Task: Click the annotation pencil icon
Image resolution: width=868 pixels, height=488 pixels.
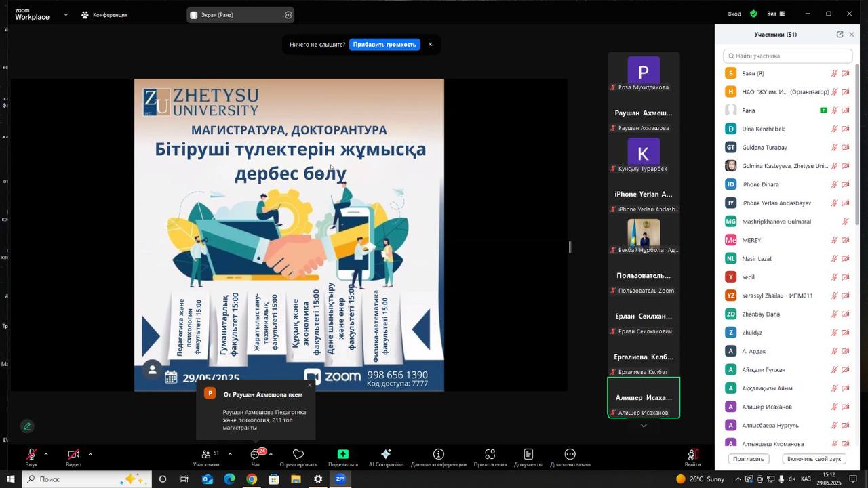Action: [x=27, y=426]
